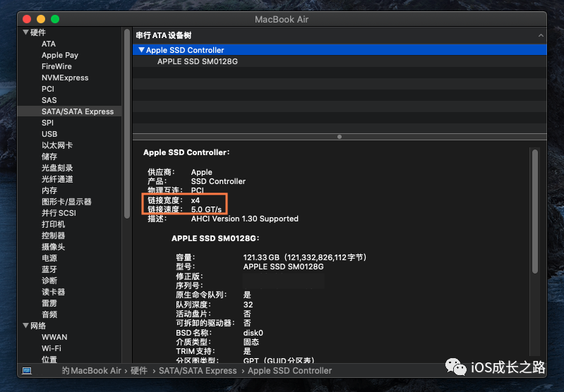Image resolution: width=564 pixels, height=392 pixels.
Task: Click the 5.0 GT/s link speed value
Action: click(206, 209)
